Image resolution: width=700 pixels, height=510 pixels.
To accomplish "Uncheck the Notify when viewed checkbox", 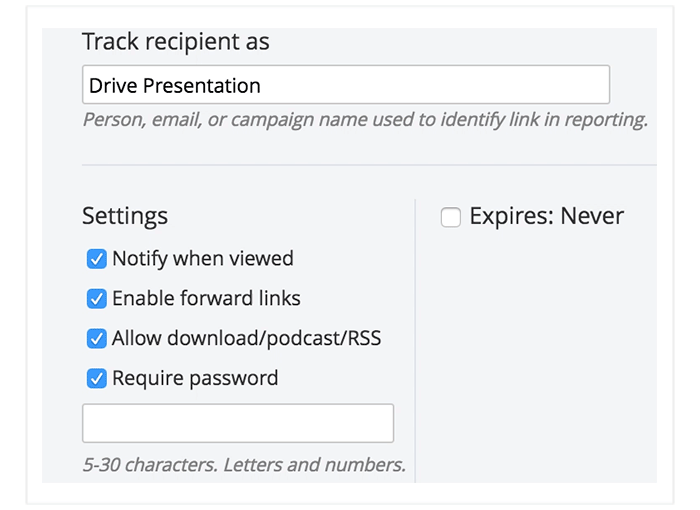I will 96,259.
